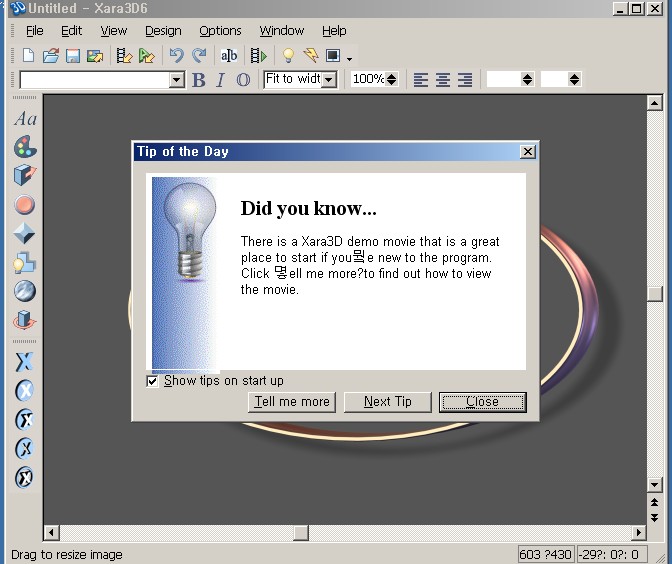
Task: Click the Save disk icon
Action: [x=73, y=56]
